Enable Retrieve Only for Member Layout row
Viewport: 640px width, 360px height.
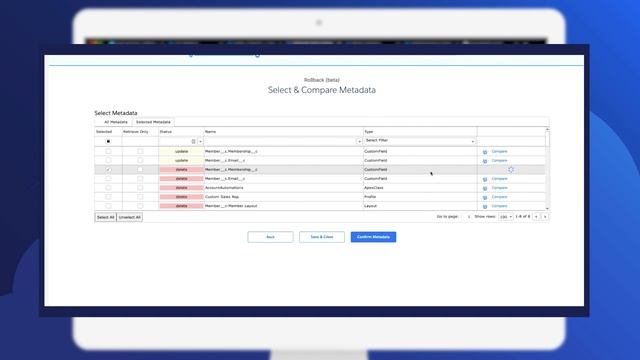click(140, 206)
